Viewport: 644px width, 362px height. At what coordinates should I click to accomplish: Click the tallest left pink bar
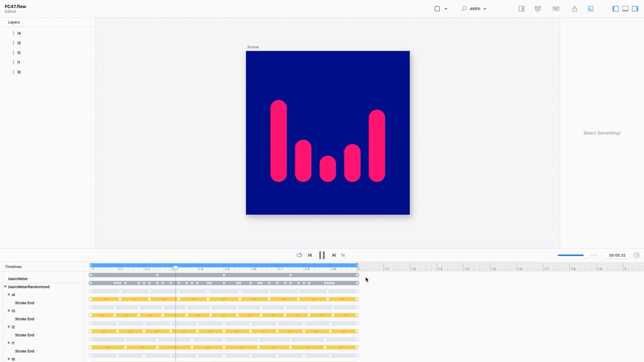pyautogui.click(x=279, y=141)
